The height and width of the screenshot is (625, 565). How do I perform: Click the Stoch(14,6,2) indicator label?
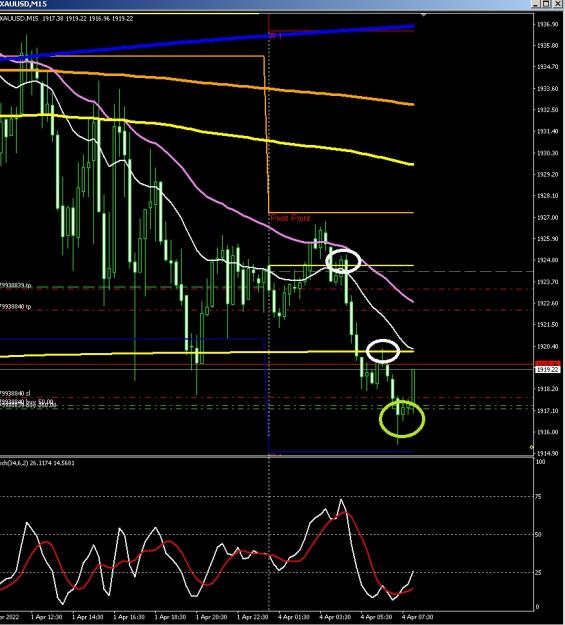37,463
